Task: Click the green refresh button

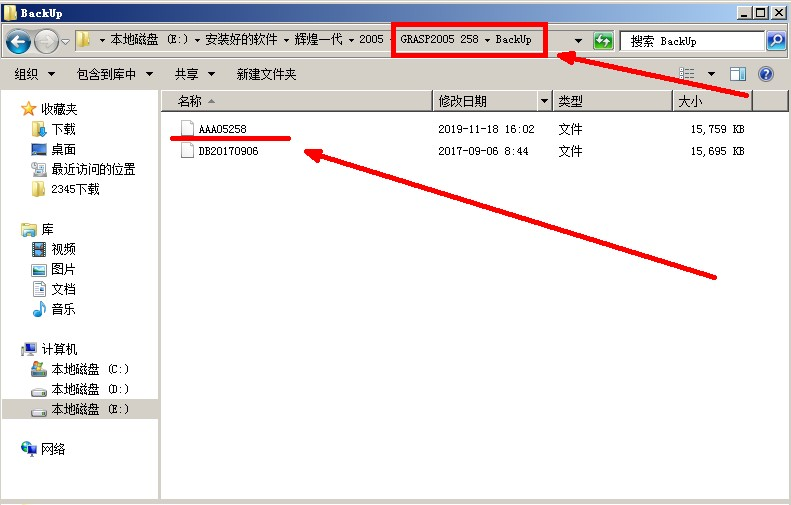Action: 603,41
